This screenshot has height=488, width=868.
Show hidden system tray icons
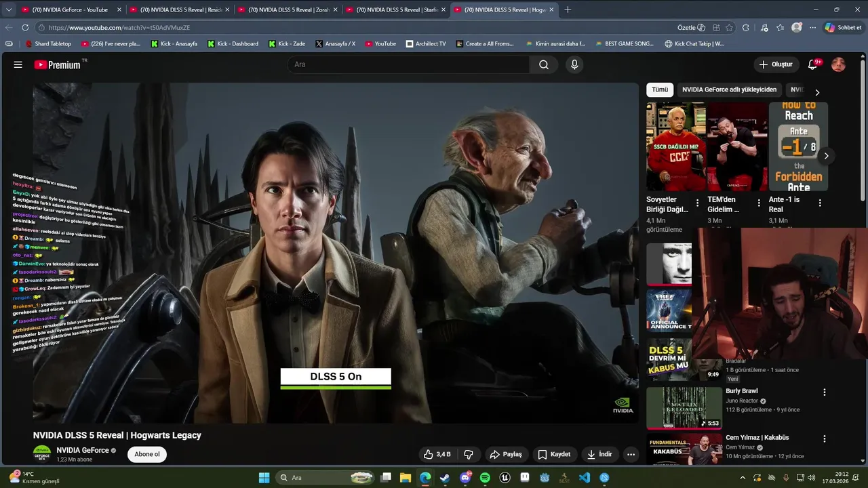pos(742,478)
